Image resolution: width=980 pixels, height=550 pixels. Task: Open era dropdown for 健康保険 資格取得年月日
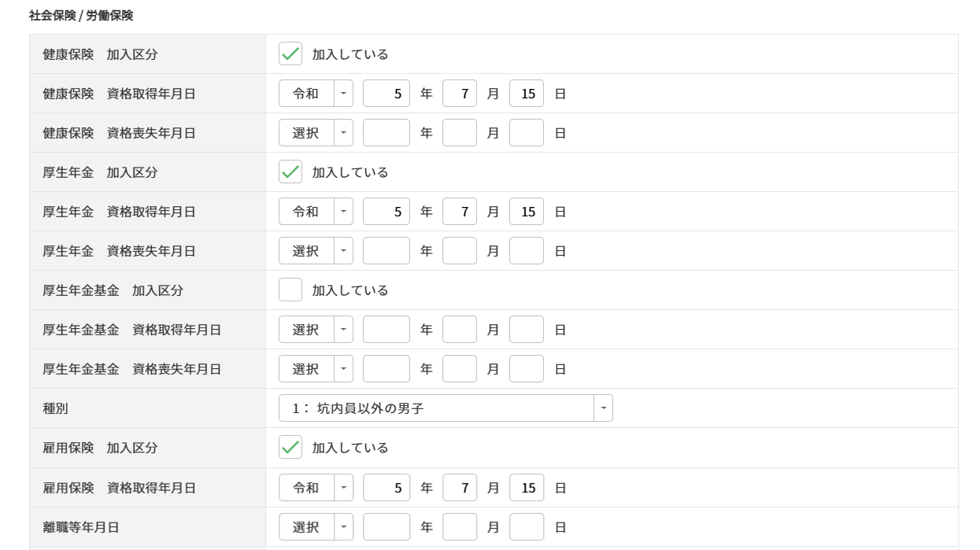(316, 94)
